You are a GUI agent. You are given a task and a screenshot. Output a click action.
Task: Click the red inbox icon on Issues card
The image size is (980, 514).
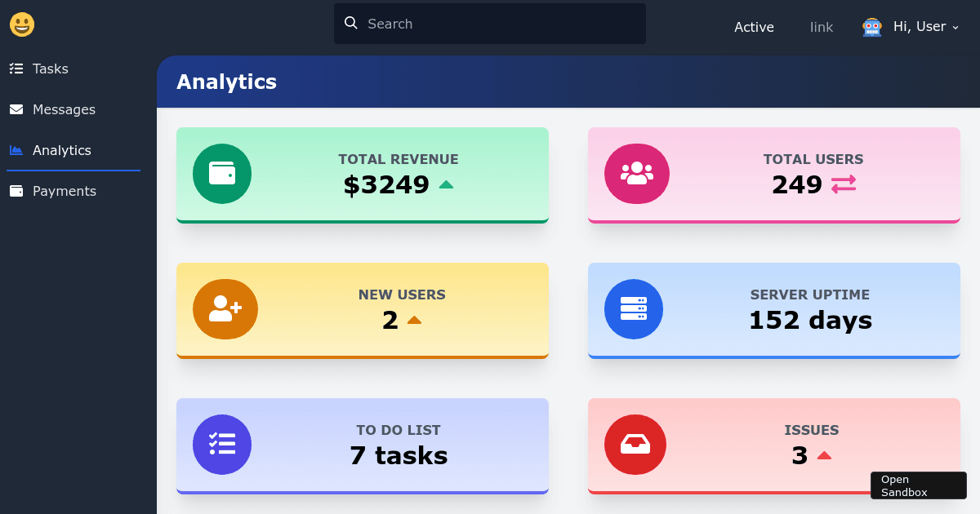point(635,445)
